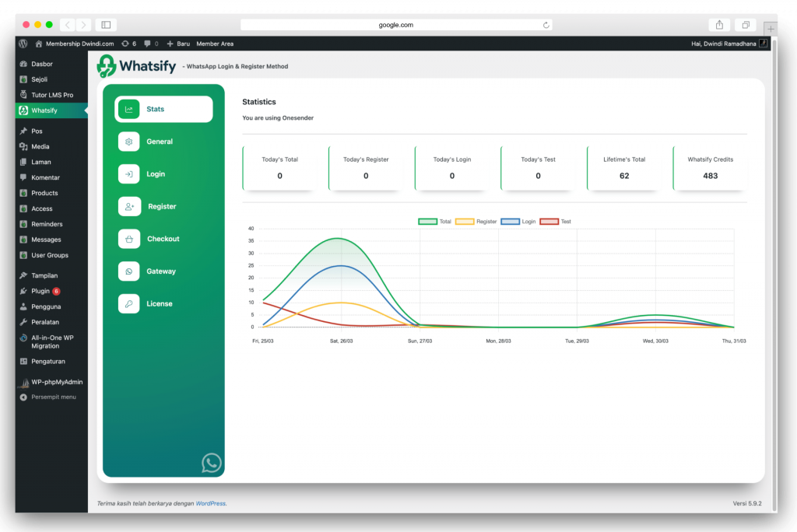
Task: Open the Plugin menu in sidebar
Action: point(40,291)
